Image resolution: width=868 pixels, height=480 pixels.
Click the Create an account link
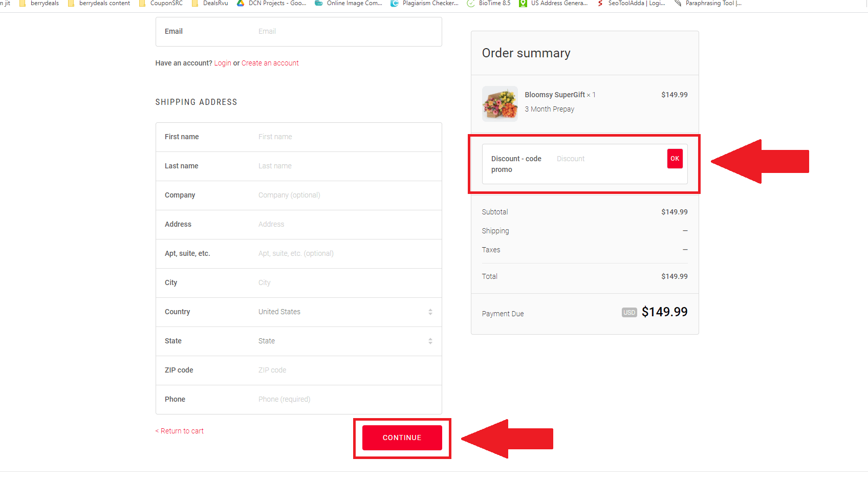pos(270,63)
